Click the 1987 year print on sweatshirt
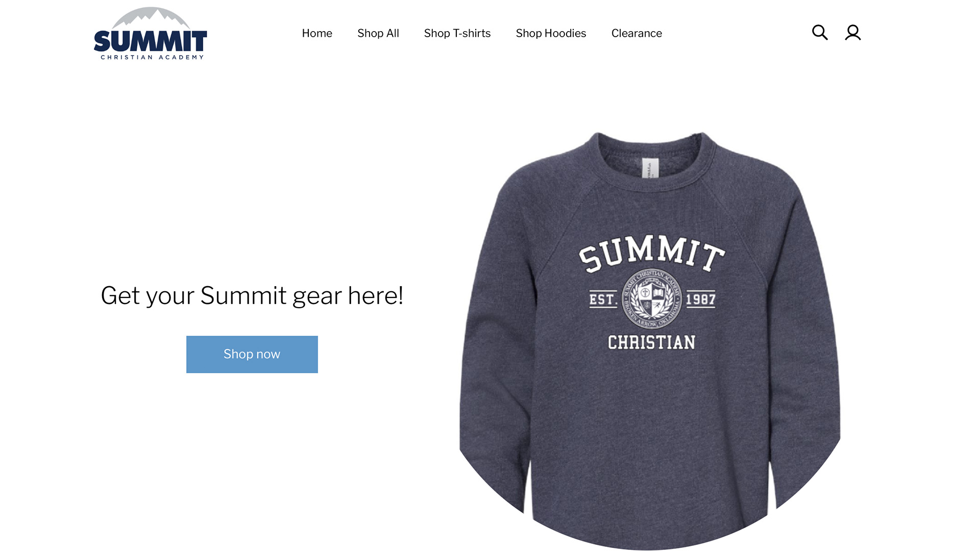 pyautogui.click(x=700, y=299)
